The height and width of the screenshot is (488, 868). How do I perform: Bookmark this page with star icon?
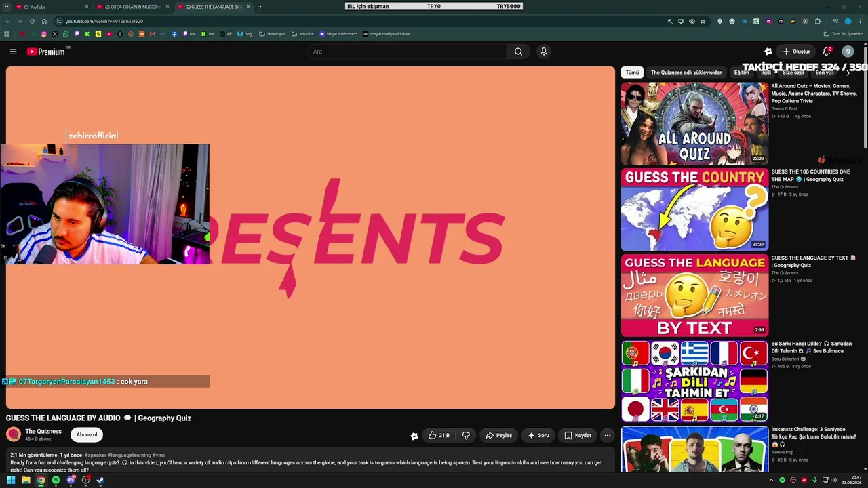point(703,21)
